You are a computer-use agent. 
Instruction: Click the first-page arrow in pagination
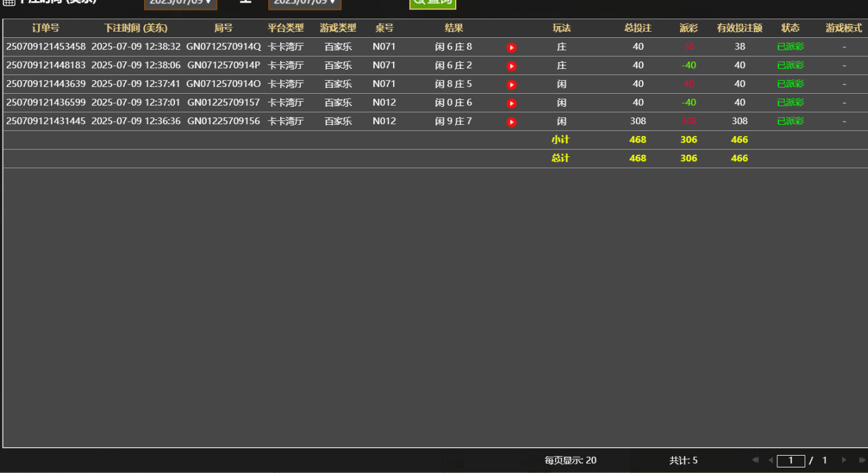(754, 460)
